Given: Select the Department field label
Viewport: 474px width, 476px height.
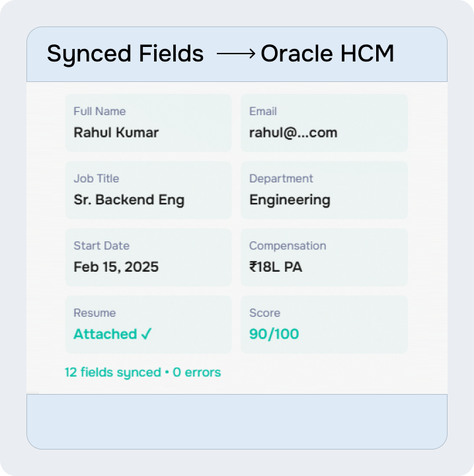Looking at the screenshot, I should [x=281, y=178].
